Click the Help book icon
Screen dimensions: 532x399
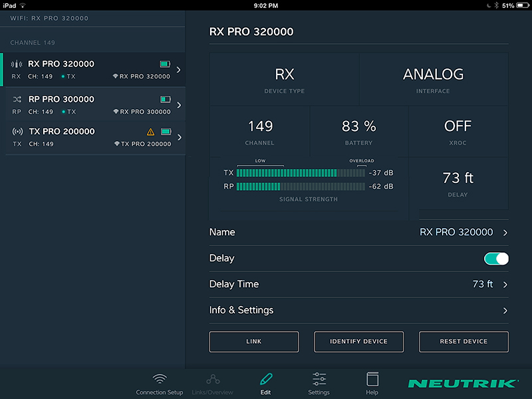(x=372, y=379)
